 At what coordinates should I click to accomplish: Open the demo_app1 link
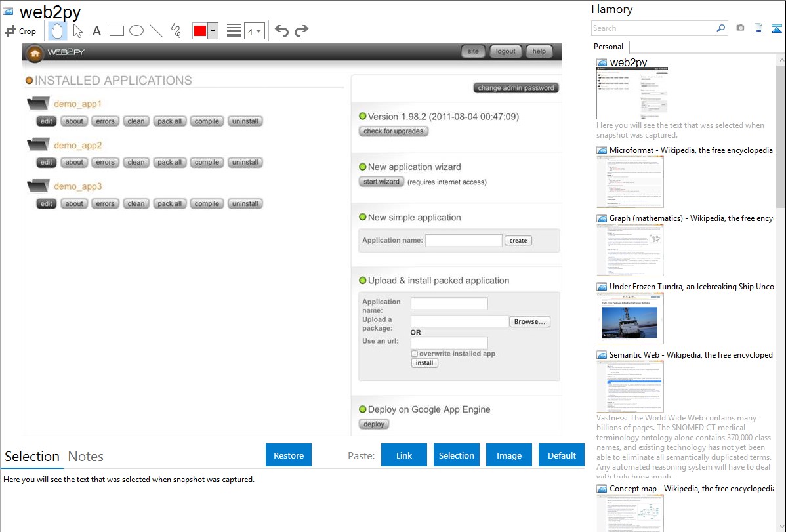pos(77,104)
